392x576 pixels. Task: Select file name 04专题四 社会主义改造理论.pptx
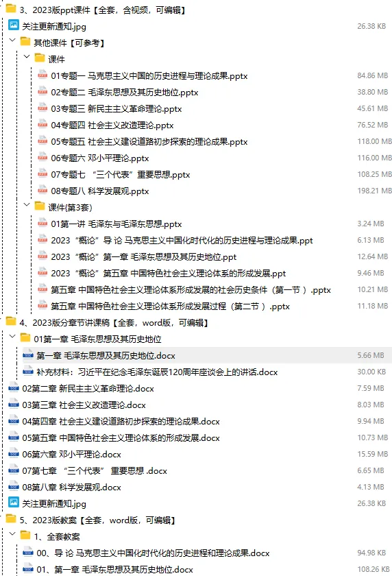[112, 125]
